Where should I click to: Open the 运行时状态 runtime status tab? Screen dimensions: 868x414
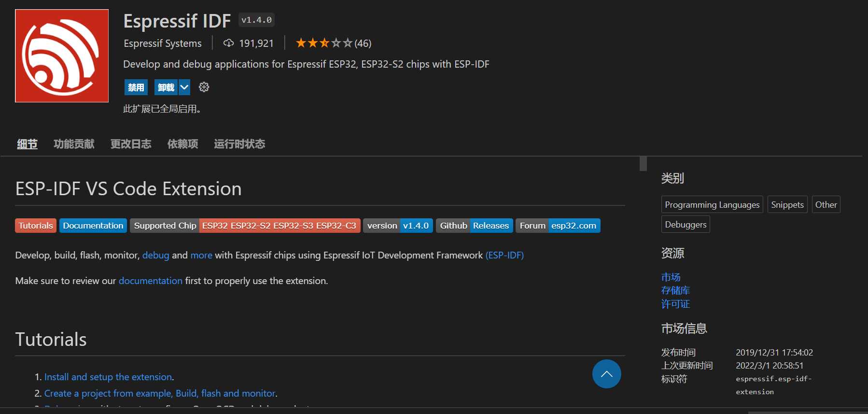point(239,144)
